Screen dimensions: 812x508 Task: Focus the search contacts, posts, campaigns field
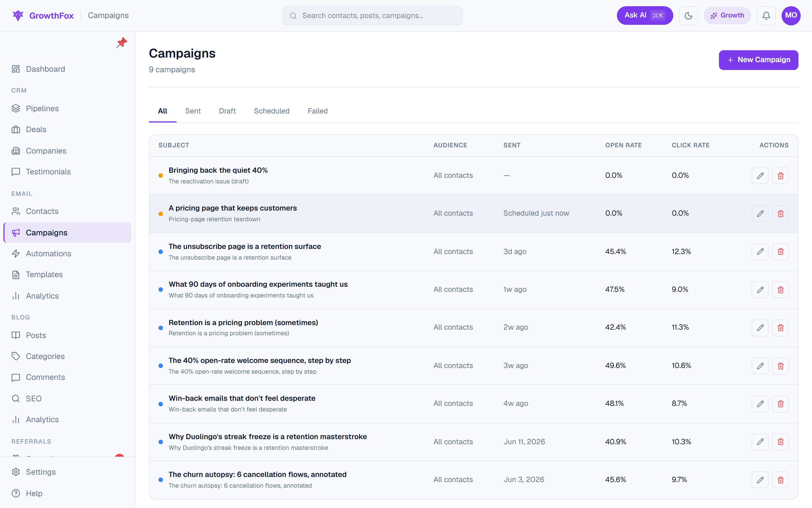pyautogui.click(x=372, y=16)
